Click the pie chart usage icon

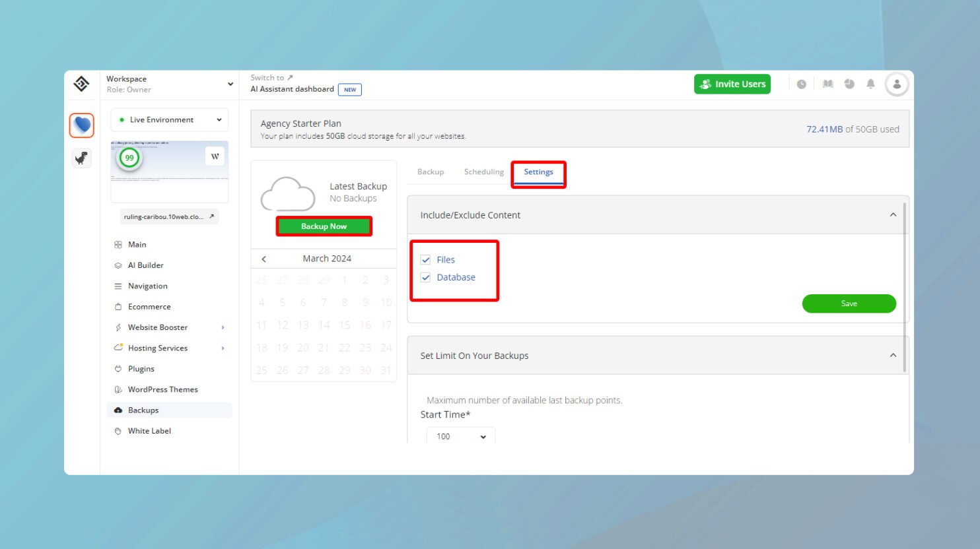(x=849, y=84)
